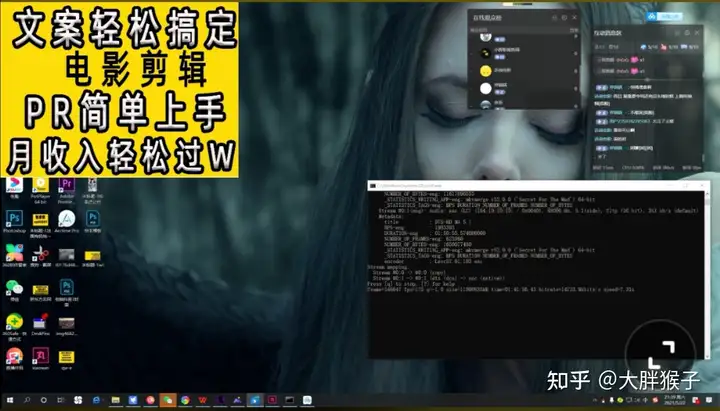Open the DeskPins desktop shortcut
This screenshot has width=720, height=411.
click(40, 323)
